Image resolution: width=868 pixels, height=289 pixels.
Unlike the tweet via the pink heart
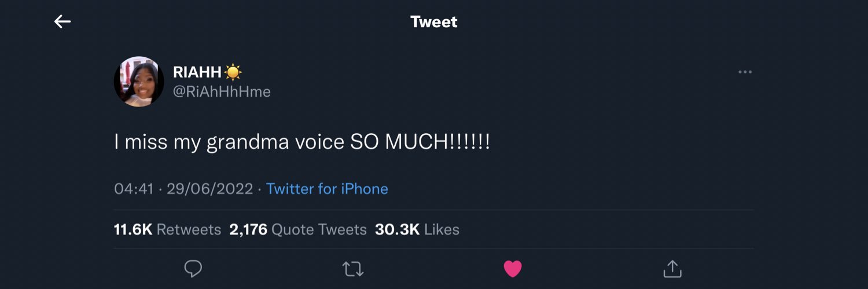[513, 269]
